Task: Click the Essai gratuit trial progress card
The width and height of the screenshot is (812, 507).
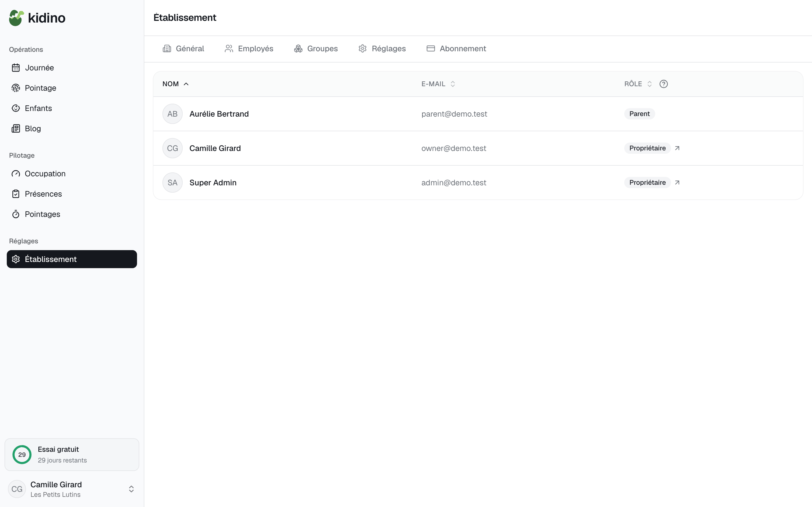Action: [72, 454]
